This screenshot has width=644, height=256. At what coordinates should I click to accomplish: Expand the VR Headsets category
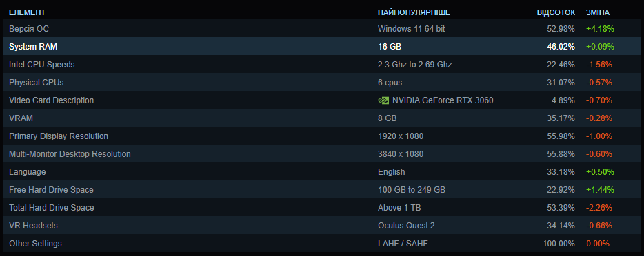pyautogui.click(x=322, y=226)
